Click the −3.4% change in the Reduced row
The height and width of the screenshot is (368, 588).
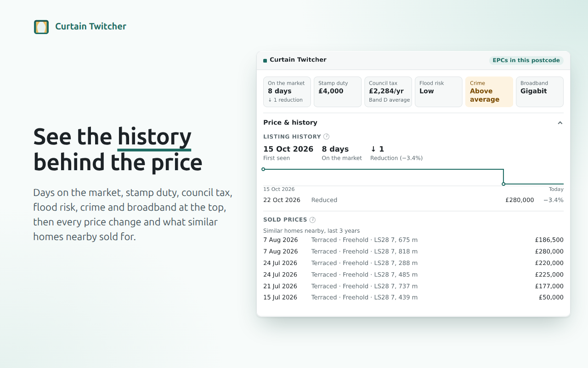554,200
